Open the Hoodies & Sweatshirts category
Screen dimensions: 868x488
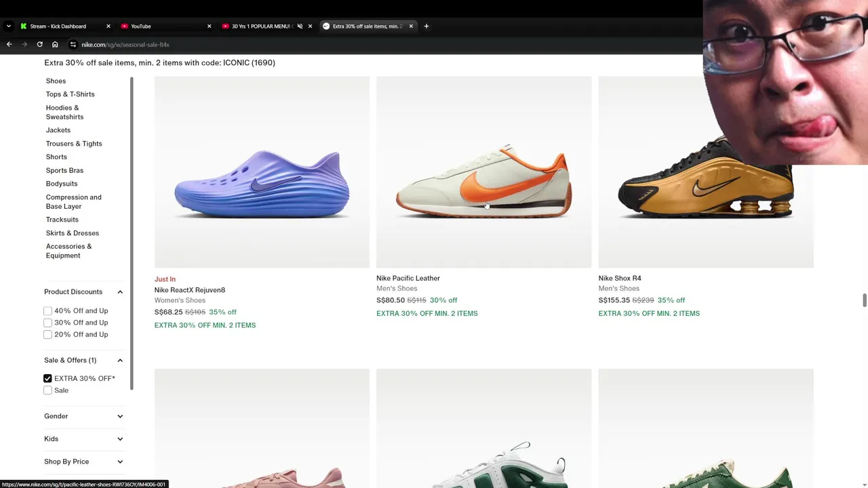coord(64,112)
